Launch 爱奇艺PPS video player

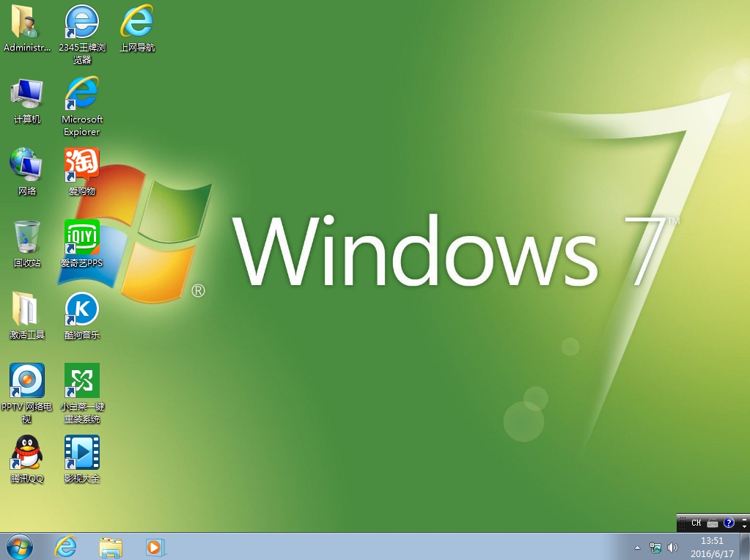point(81,237)
